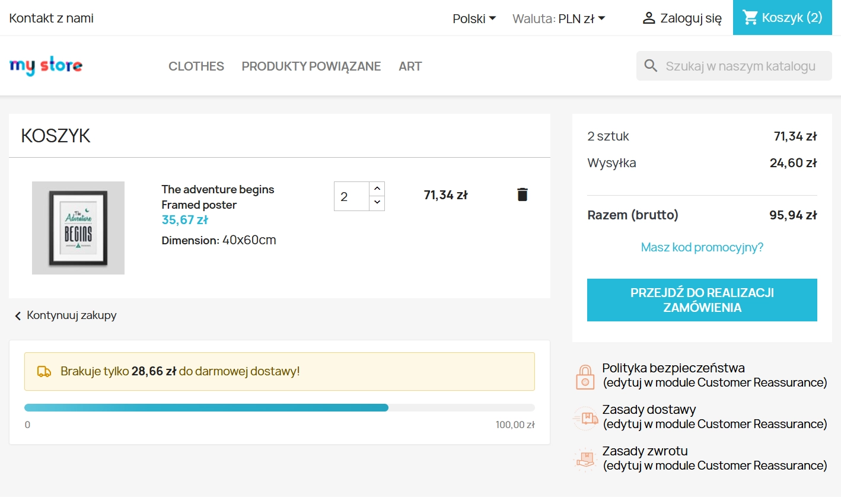Click the magnifying glass search icon
This screenshot has width=841, height=504.
pos(650,66)
